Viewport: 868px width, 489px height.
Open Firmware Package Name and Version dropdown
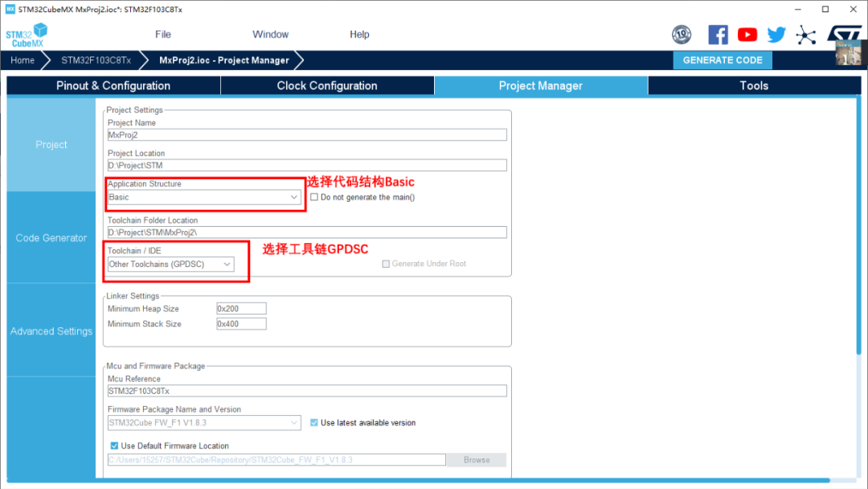pos(204,422)
